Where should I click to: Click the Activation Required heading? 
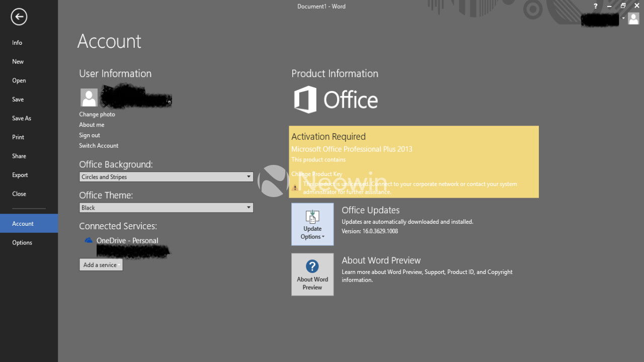pos(329,137)
